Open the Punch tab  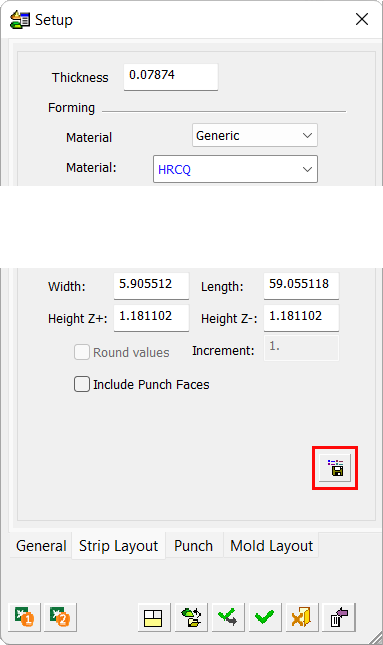[x=193, y=545]
